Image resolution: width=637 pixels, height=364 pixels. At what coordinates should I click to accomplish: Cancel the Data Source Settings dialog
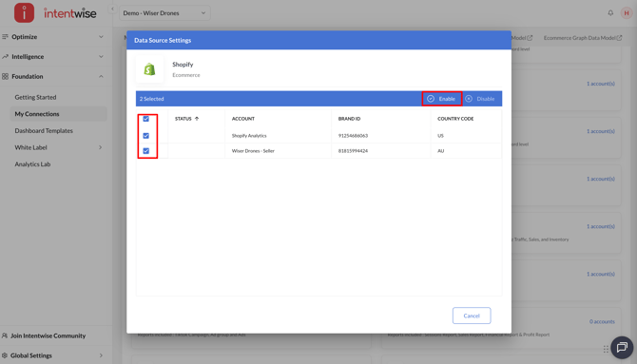(x=472, y=316)
